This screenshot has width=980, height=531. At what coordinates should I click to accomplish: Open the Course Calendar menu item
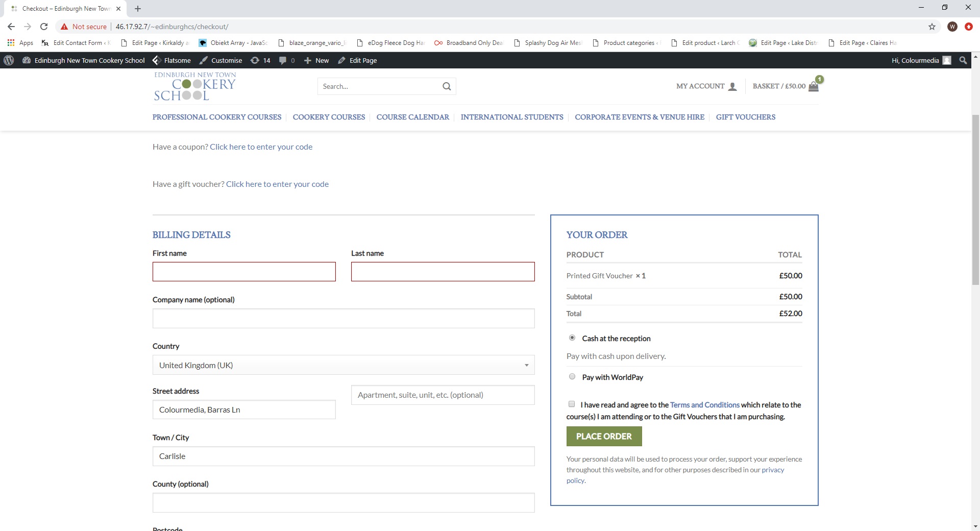point(412,117)
